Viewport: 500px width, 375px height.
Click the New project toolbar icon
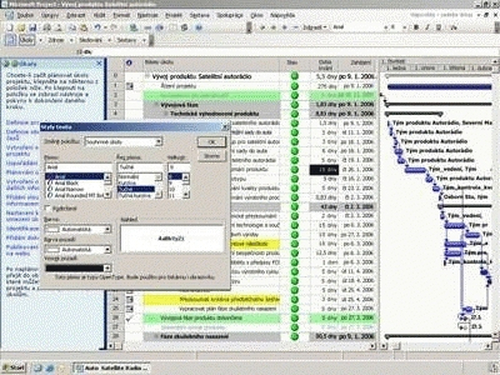(x=10, y=28)
